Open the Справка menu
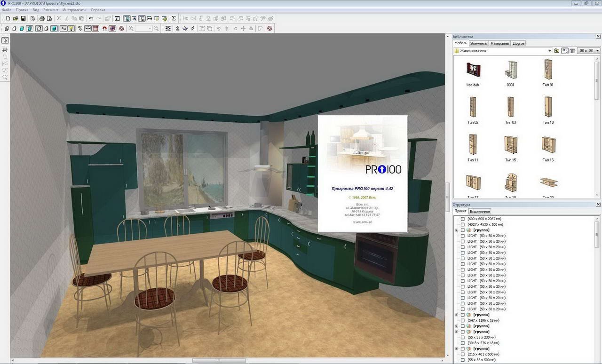This screenshot has width=602, height=364. tap(98, 10)
